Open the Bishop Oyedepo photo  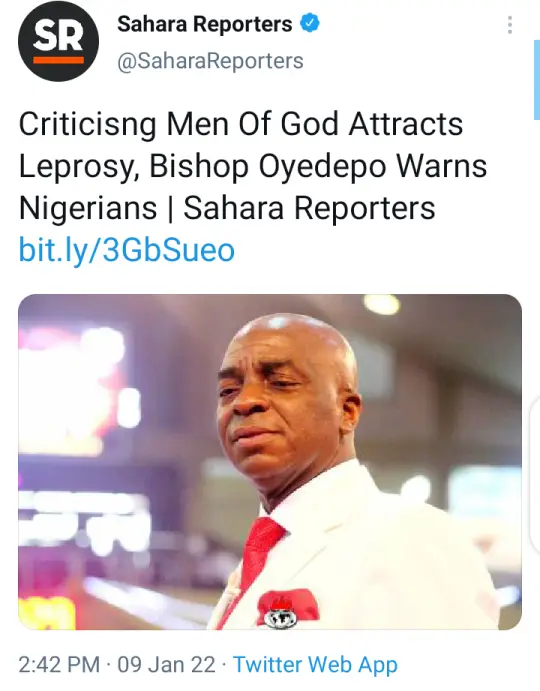pyautogui.click(x=270, y=462)
